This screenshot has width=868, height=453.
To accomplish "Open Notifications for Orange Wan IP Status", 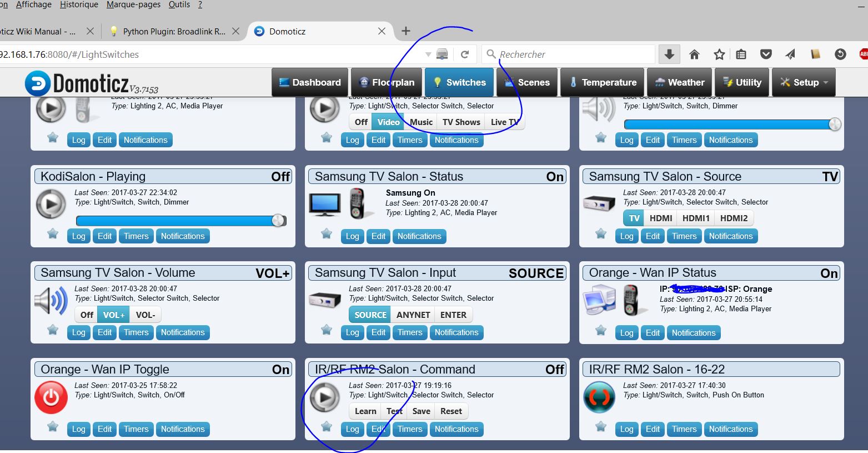I will click(694, 333).
